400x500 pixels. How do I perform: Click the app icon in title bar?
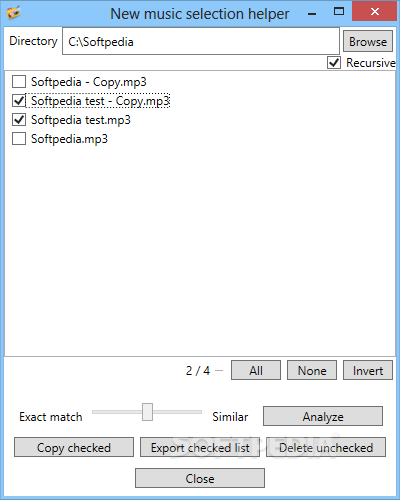pyautogui.click(x=14, y=13)
